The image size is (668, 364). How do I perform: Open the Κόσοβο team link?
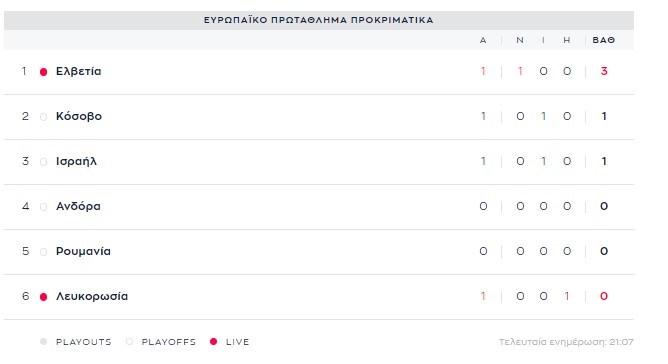(x=79, y=116)
